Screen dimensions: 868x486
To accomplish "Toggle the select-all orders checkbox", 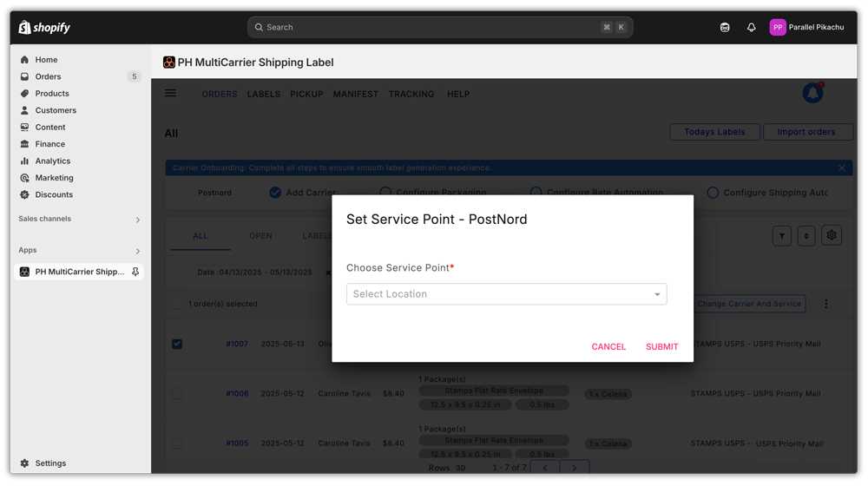I will click(x=177, y=304).
